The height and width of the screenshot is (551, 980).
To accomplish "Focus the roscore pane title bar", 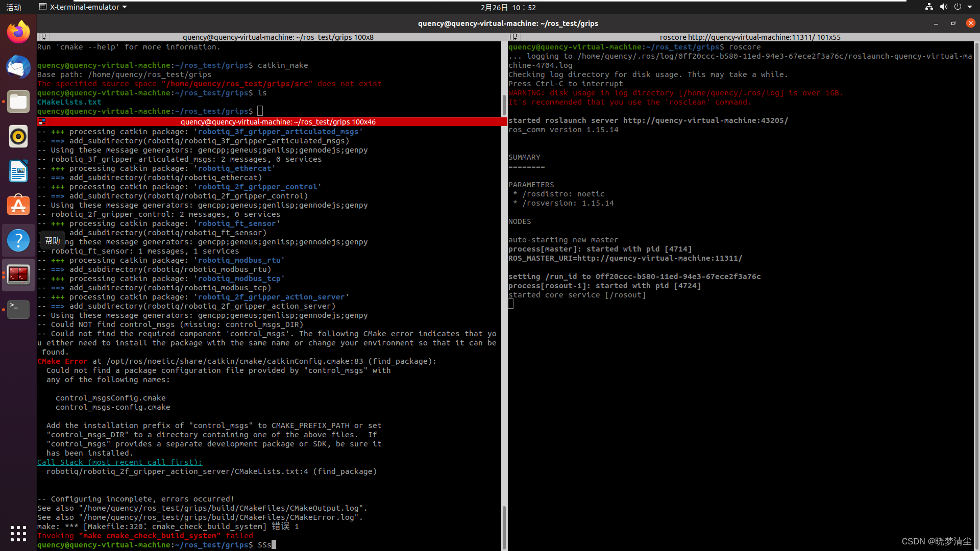I will point(749,37).
